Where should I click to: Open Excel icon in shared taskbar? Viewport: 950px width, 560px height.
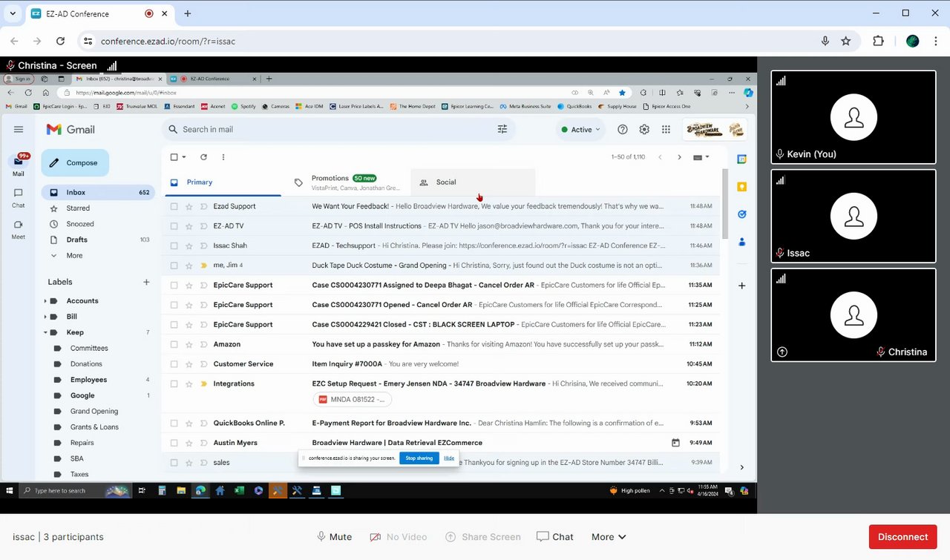239,490
